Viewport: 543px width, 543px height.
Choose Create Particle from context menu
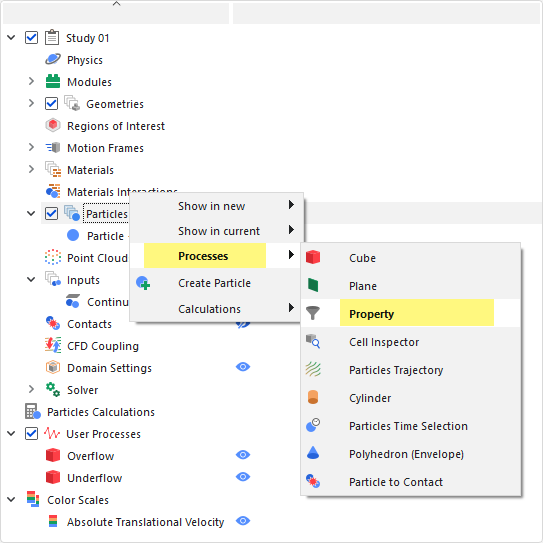click(x=216, y=283)
